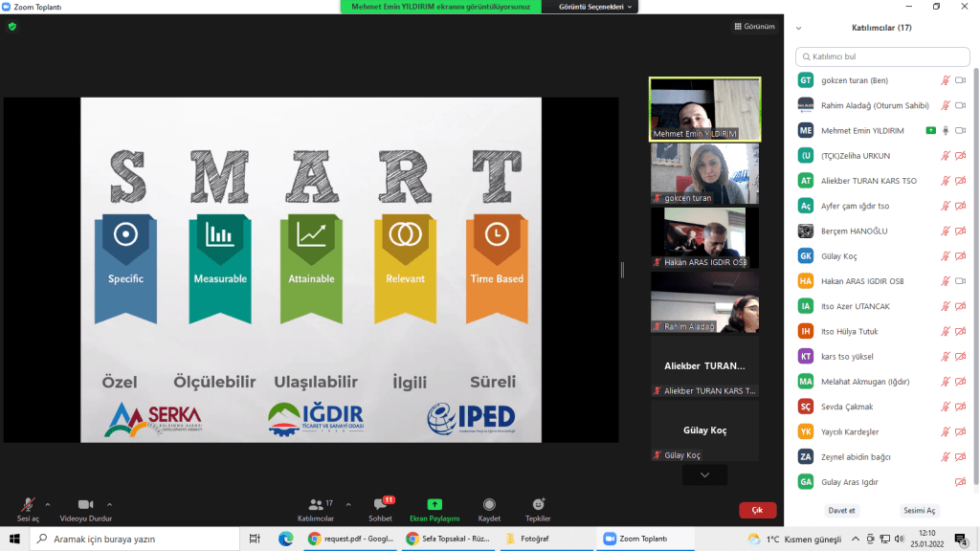Screen dimensions: 980x551
Task: Select Hakan ARAS IGDIR OSB video thumbnail
Action: (x=704, y=237)
